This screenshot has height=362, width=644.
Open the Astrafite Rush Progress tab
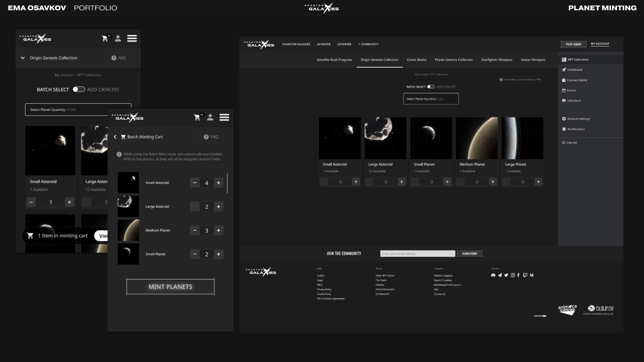coord(334,60)
